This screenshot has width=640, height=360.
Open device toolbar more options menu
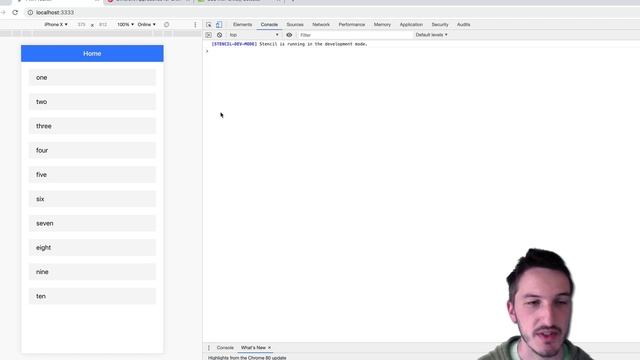point(195,24)
